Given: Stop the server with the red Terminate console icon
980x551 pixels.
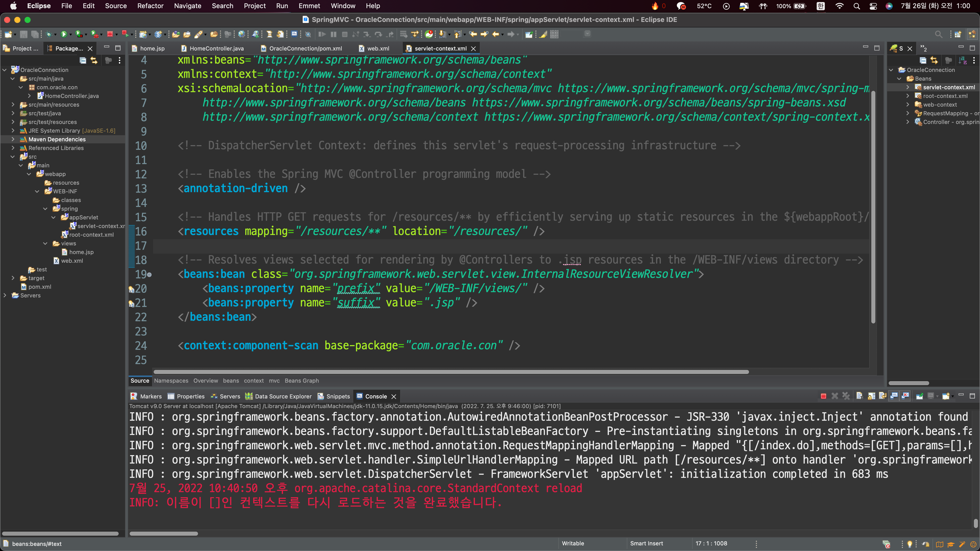Looking at the screenshot, I should click(x=823, y=396).
